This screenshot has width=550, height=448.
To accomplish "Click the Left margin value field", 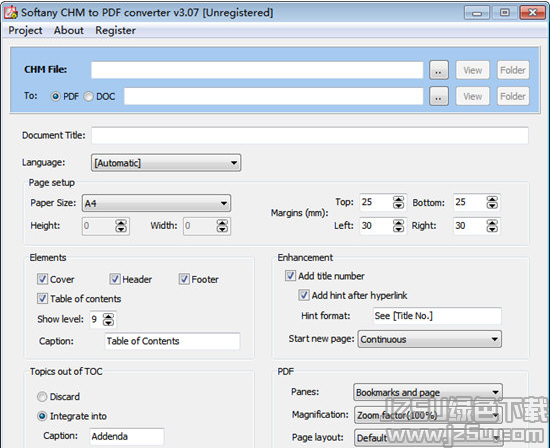I will point(376,226).
